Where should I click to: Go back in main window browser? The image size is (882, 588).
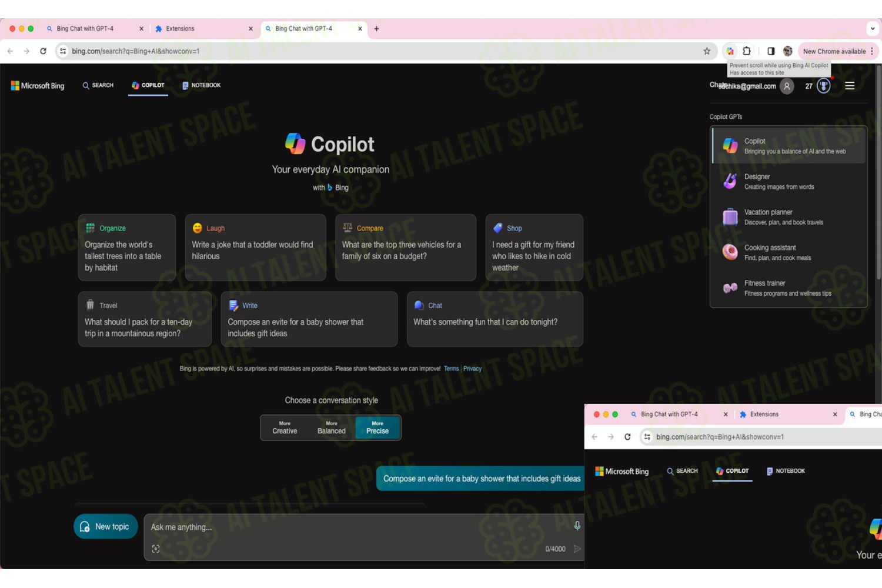click(11, 51)
